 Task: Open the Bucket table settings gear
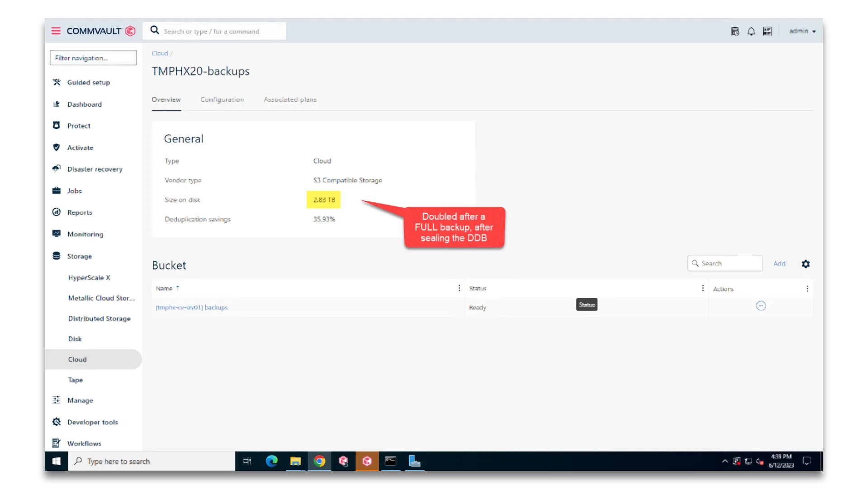806,264
